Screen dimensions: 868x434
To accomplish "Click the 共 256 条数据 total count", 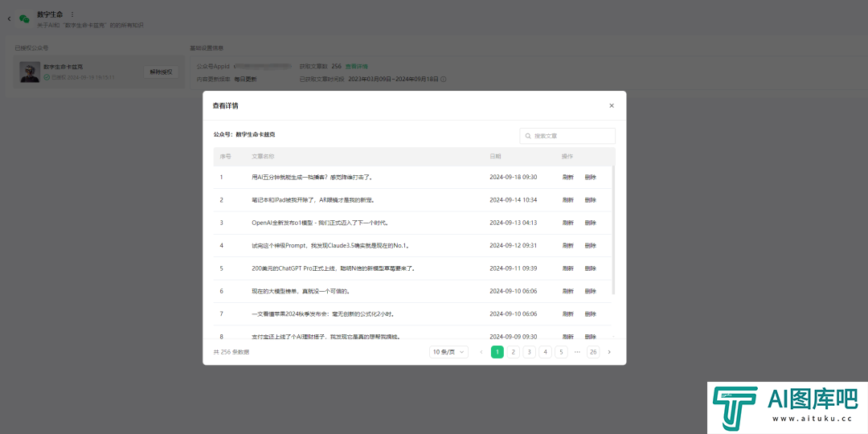I will click(231, 352).
